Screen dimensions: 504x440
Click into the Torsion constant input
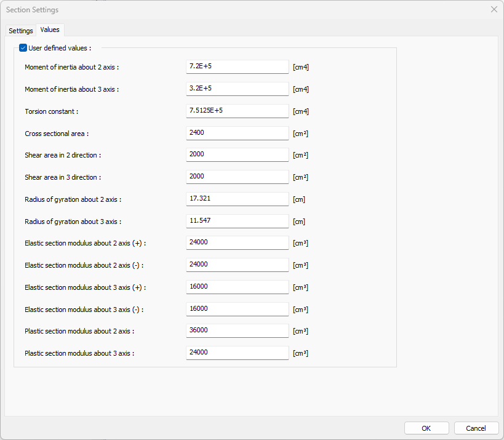(x=237, y=111)
